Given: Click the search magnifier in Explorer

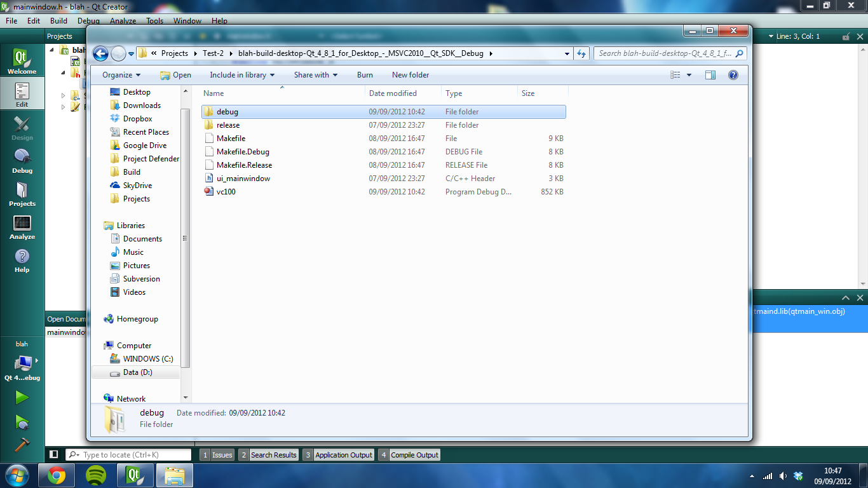Looking at the screenshot, I should [740, 53].
